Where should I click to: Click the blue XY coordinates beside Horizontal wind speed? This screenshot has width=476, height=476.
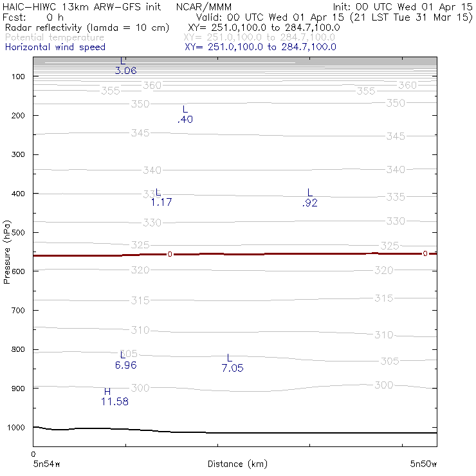pyautogui.click(x=261, y=47)
